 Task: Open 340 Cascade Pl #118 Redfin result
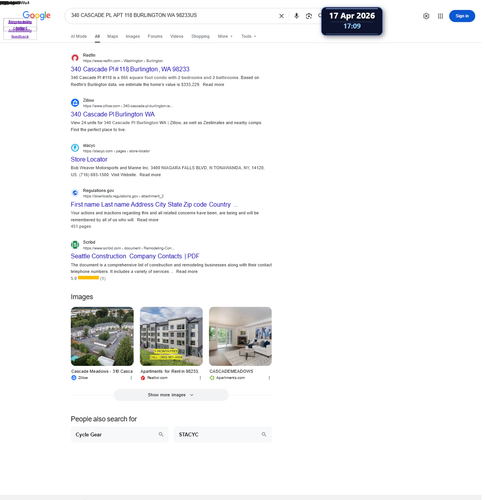click(x=130, y=69)
